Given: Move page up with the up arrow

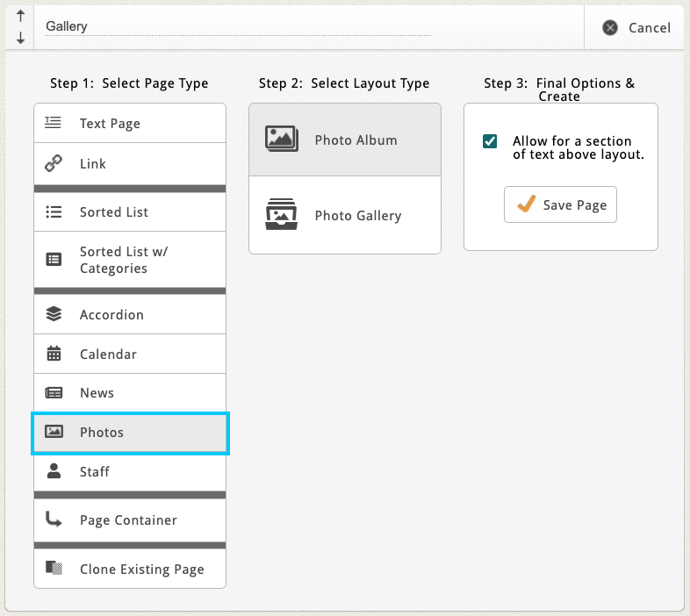Looking at the screenshot, I should [x=20, y=16].
